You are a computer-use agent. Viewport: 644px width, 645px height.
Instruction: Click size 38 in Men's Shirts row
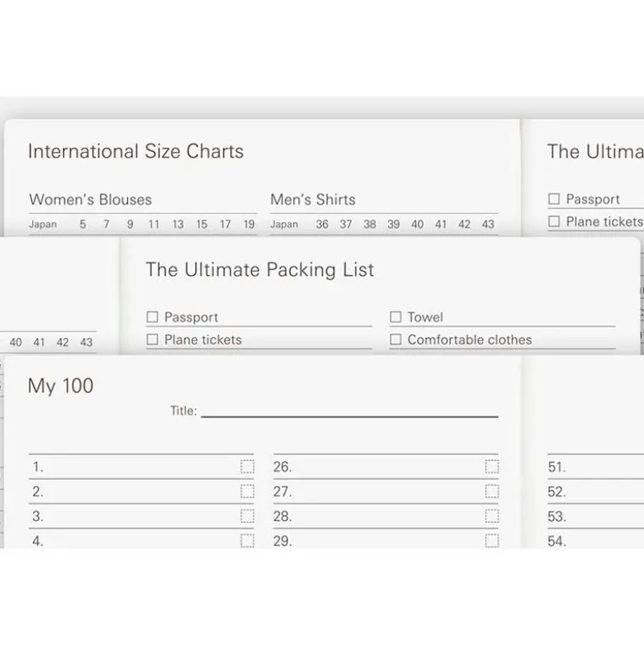pyautogui.click(x=370, y=224)
